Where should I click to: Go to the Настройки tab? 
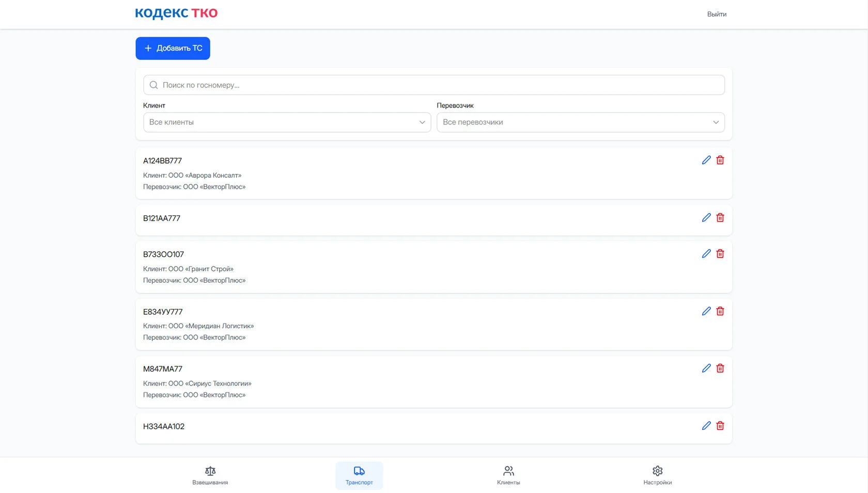[658, 475]
